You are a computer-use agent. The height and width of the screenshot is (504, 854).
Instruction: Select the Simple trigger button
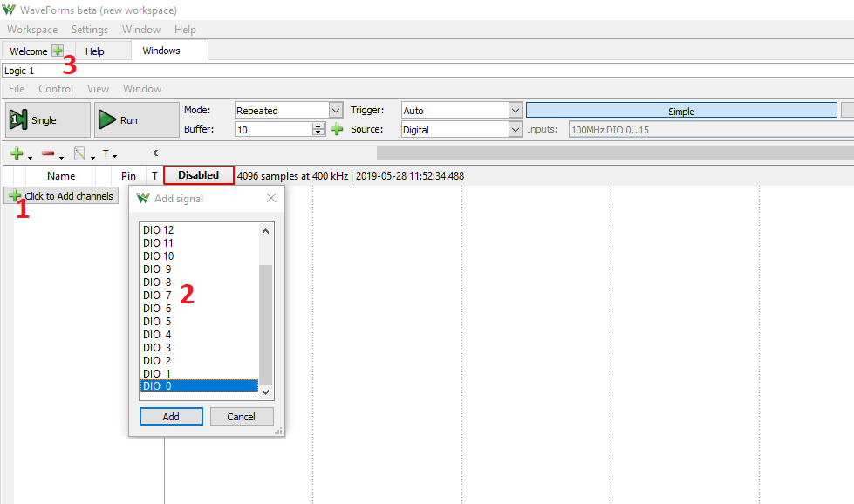tap(681, 111)
